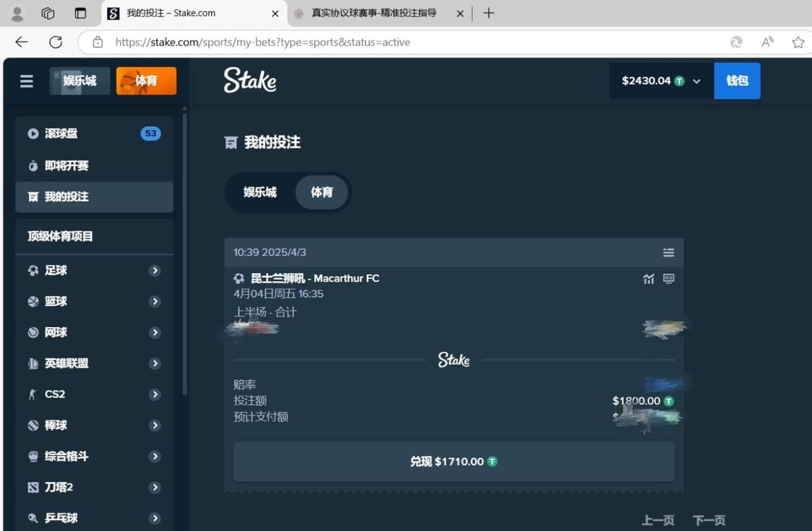Screen dimensions: 812x531
Task: Click the 53 live events badge
Action: (x=150, y=133)
